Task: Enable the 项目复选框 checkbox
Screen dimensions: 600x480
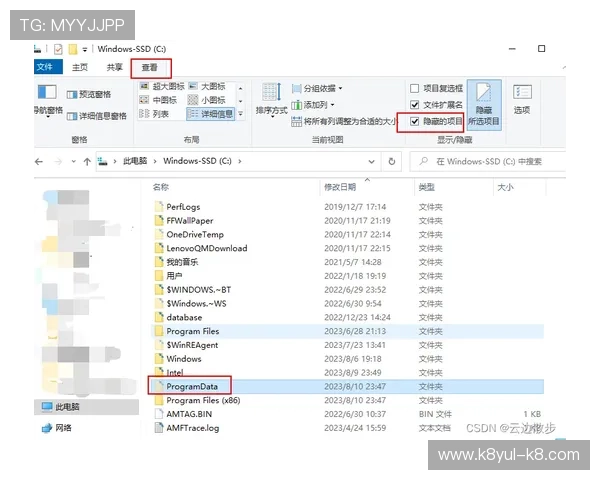Action: (x=414, y=89)
